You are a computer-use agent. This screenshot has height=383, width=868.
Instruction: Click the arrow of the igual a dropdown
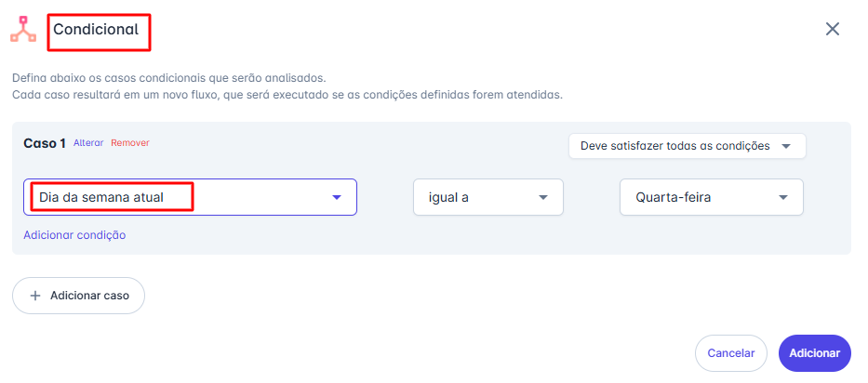[x=543, y=197]
